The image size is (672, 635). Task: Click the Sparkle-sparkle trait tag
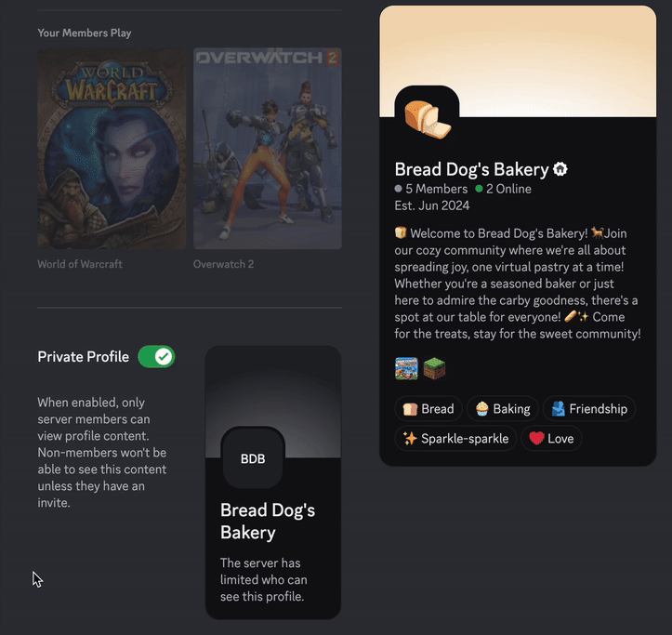(455, 438)
